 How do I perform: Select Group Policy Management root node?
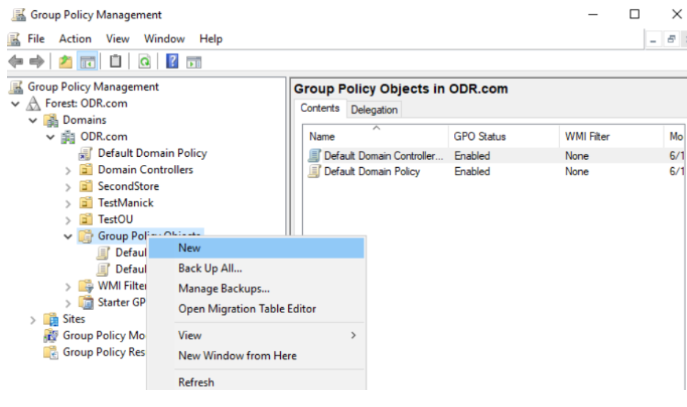[x=93, y=87]
